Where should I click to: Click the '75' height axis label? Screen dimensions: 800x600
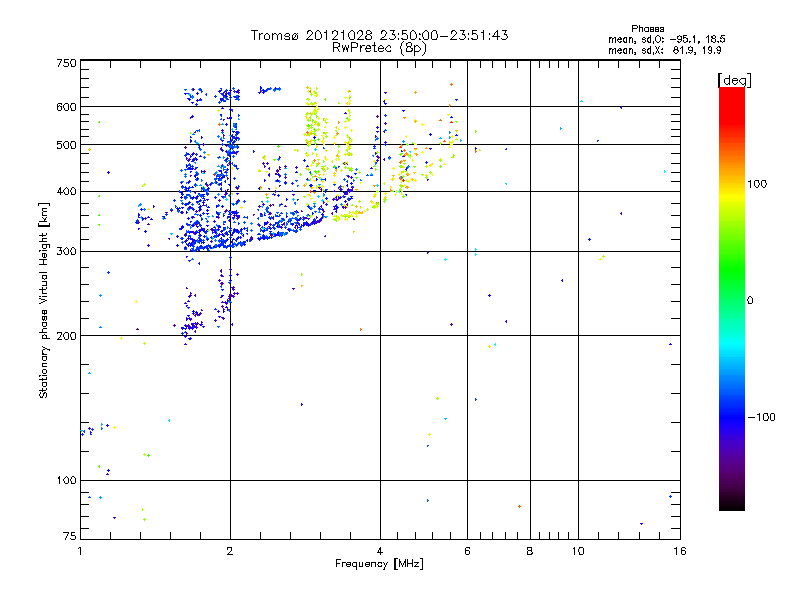coord(70,536)
